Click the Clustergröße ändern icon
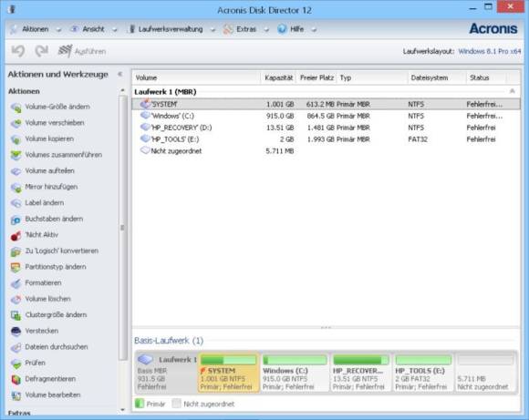Image resolution: width=529 pixels, height=420 pixels. [16, 315]
